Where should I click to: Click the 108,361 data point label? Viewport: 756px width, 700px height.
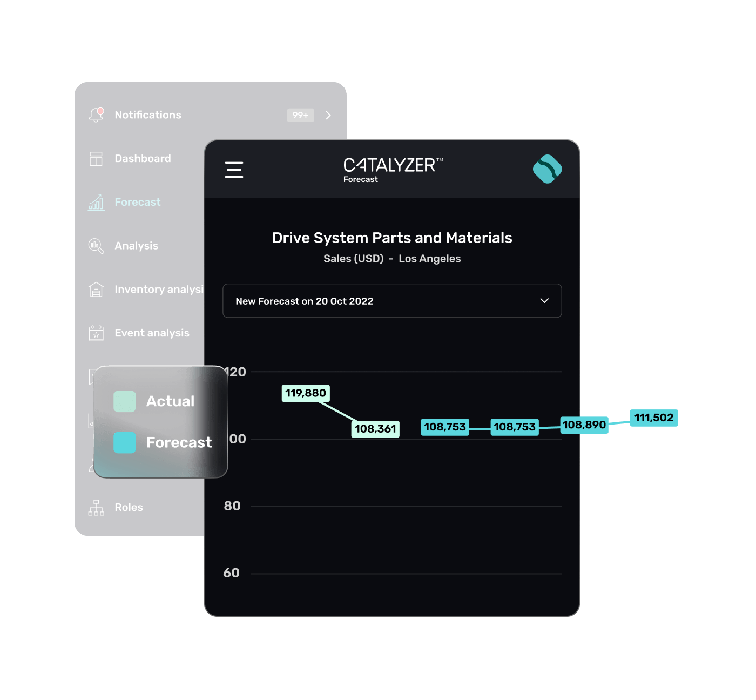tap(375, 429)
